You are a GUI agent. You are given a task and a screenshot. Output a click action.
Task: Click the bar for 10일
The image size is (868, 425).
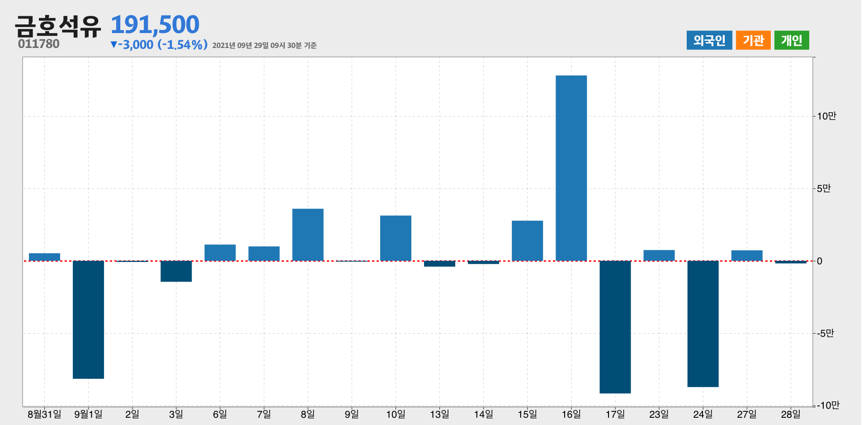click(396, 238)
